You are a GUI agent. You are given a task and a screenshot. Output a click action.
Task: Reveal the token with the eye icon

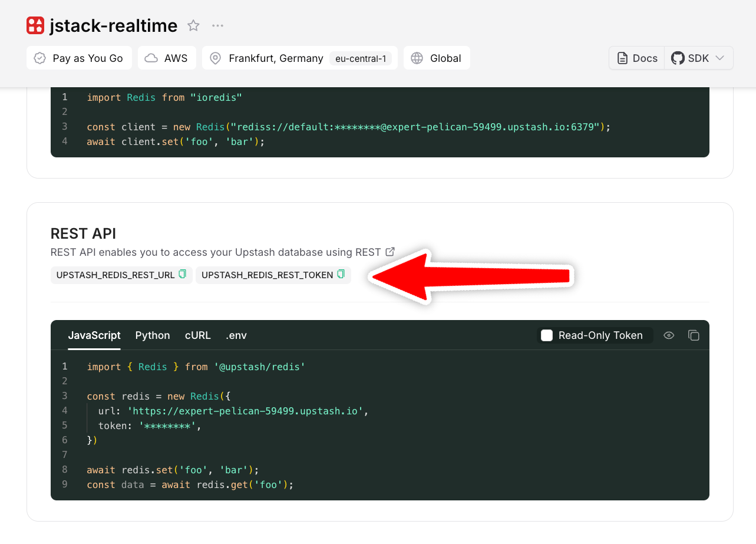669,335
